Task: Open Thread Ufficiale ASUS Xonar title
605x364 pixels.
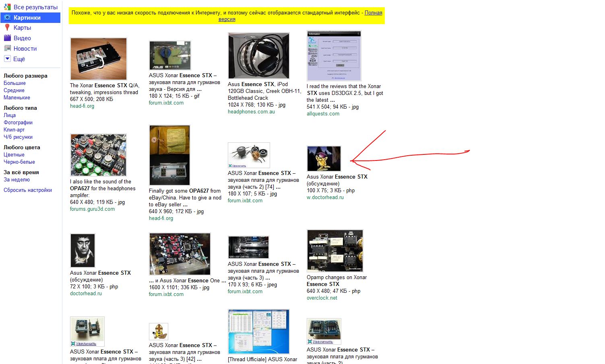Action: tap(262, 360)
